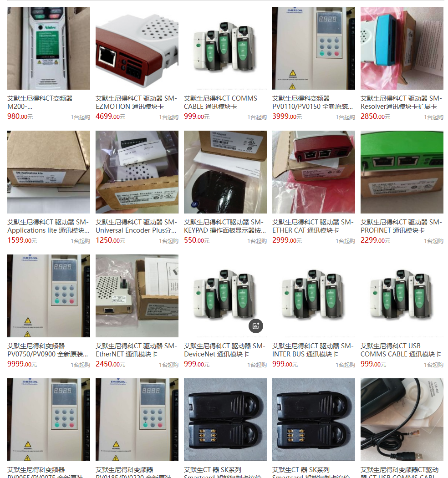Click the 2999.00元 ETHER CAT price
Screen dimensions: 448x478
(287, 240)
